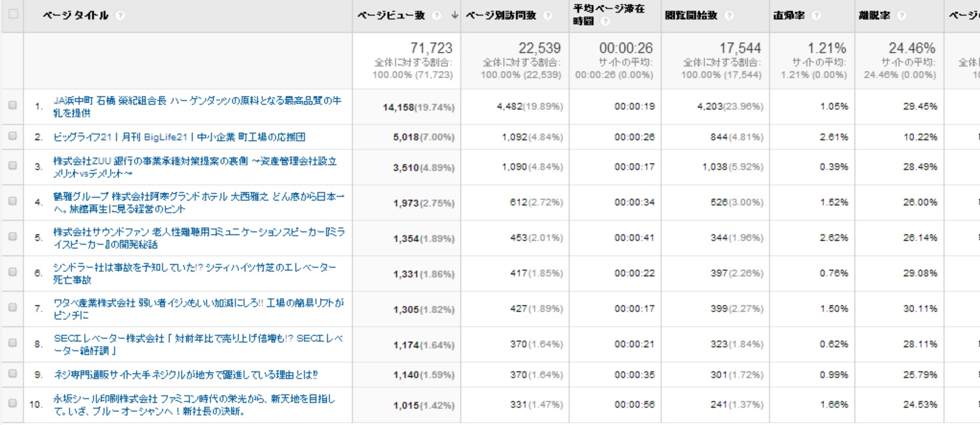Check the box for row 2 ビッグライフ21
Viewport: 980px width, 425px height.
point(13,137)
